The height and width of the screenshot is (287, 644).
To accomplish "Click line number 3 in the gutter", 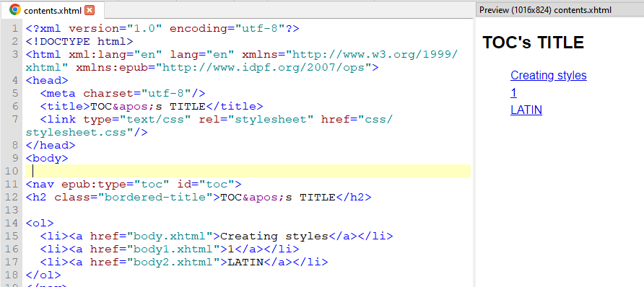I will (16, 55).
